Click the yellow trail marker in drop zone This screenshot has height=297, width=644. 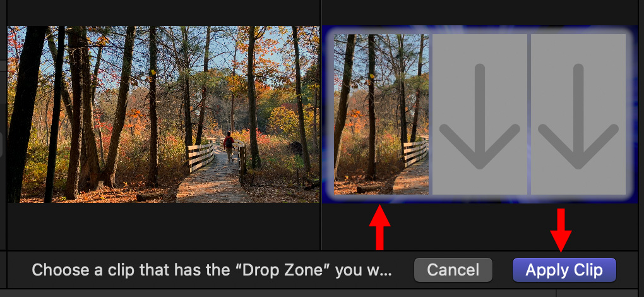372,76
